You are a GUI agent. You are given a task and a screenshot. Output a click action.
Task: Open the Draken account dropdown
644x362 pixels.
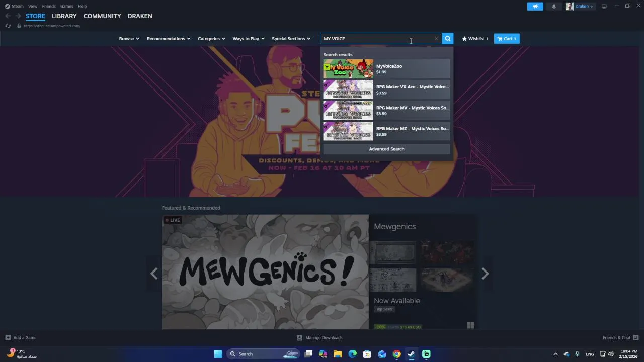coord(584,7)
